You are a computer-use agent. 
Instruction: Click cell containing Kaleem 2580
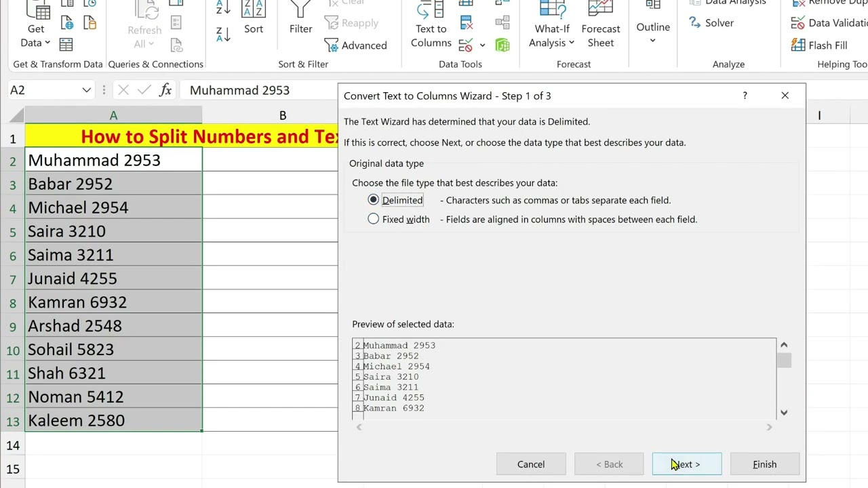click(113, 420)
